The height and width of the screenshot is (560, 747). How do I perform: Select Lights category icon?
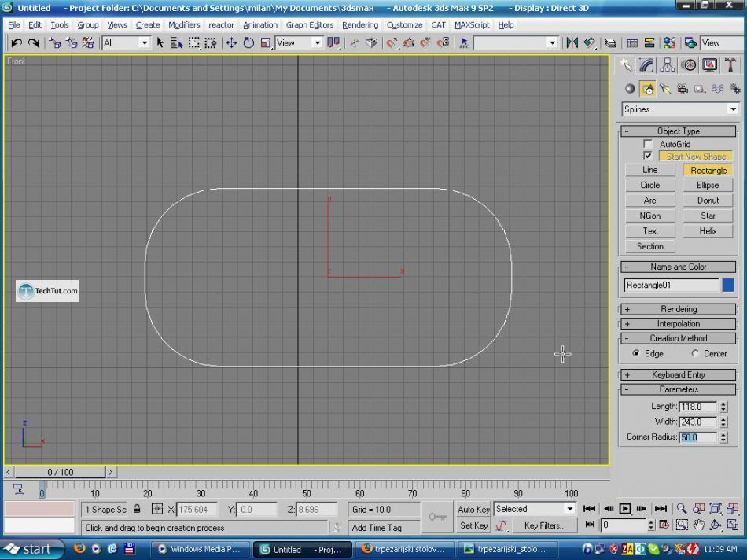665,89
